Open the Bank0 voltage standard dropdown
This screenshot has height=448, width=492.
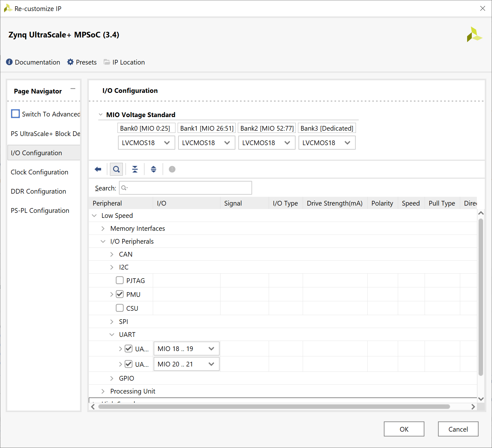tap(146, 143)
